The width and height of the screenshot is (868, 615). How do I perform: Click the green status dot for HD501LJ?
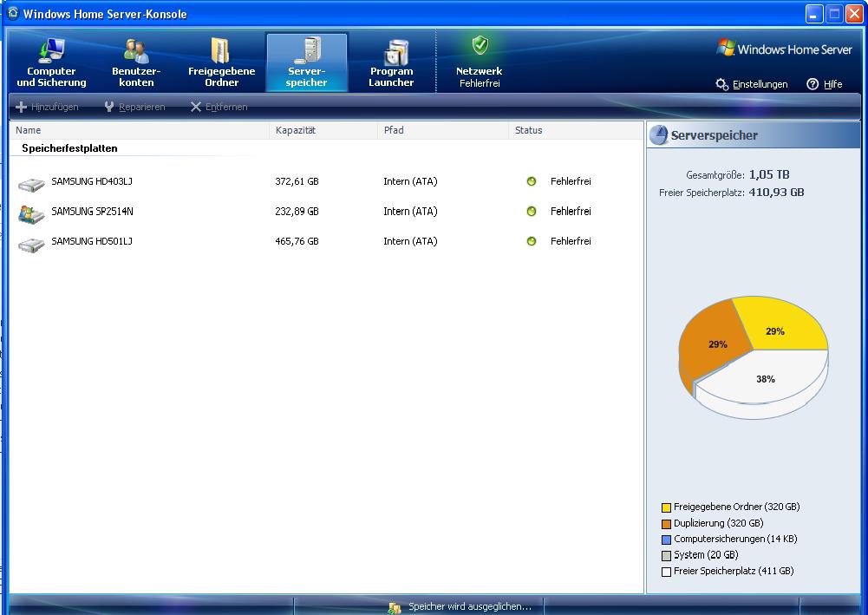532,241
